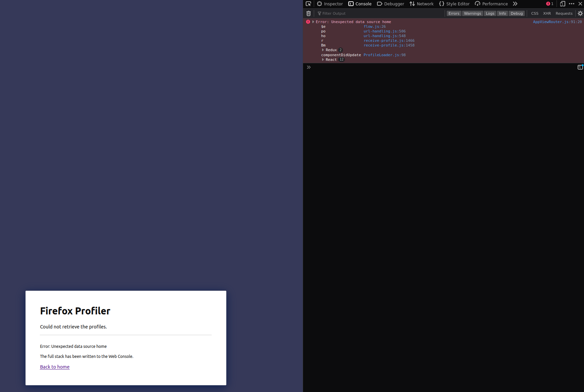Follow the Back to home link

click(x=55, y=367)
